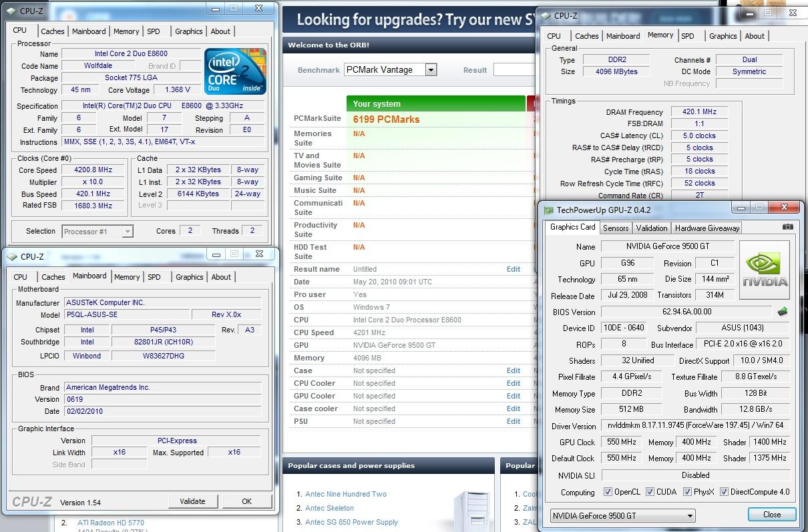Select the Graphics Card tab in GPU-Z

pos(572,227)
